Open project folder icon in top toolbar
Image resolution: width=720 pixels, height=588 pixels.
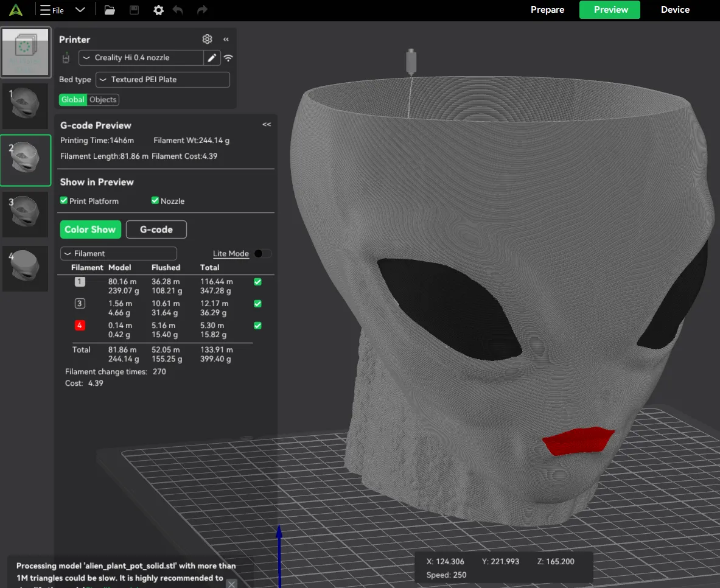point(110,10)
